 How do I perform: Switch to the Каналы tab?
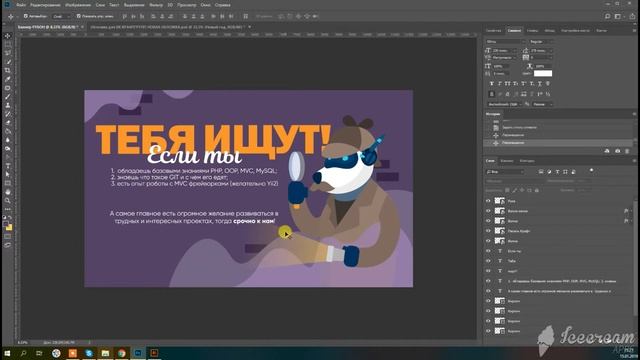click(x=507, y=161)
